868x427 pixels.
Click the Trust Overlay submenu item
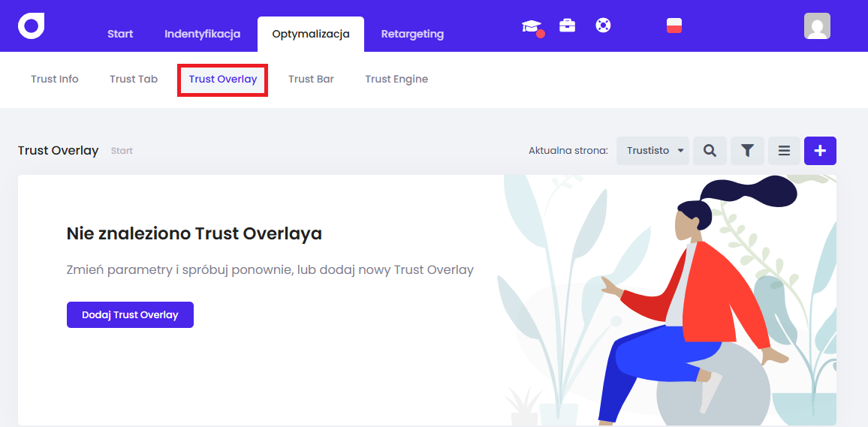point(222,79)
